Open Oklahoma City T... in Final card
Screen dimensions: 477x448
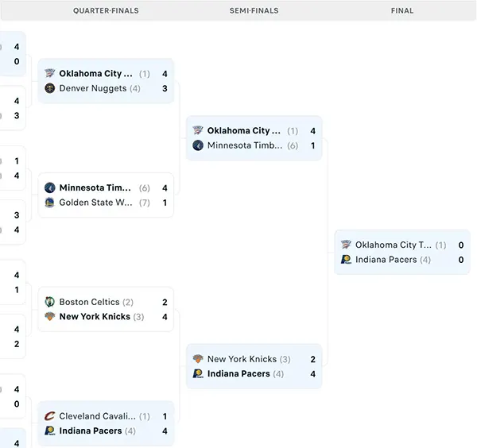pos(394,245)
